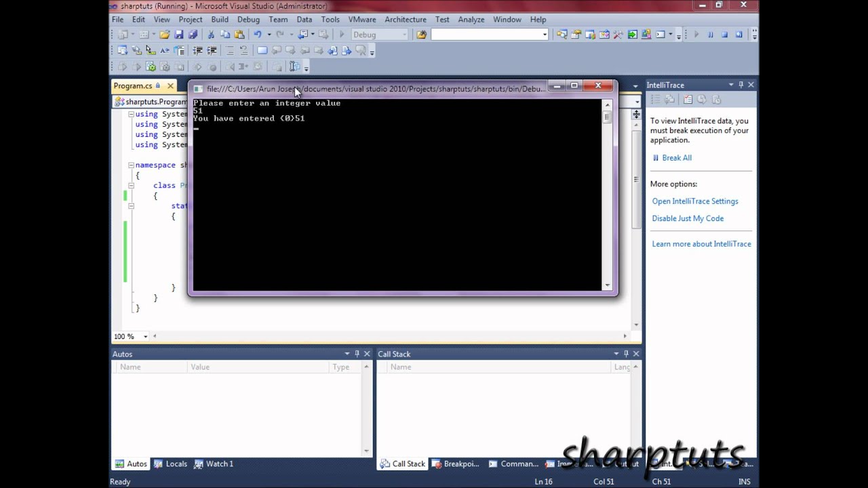Open the Debug configuration dropdown
Image resolution: width=868 pixels, height=488 pixels.
(405, 35)
